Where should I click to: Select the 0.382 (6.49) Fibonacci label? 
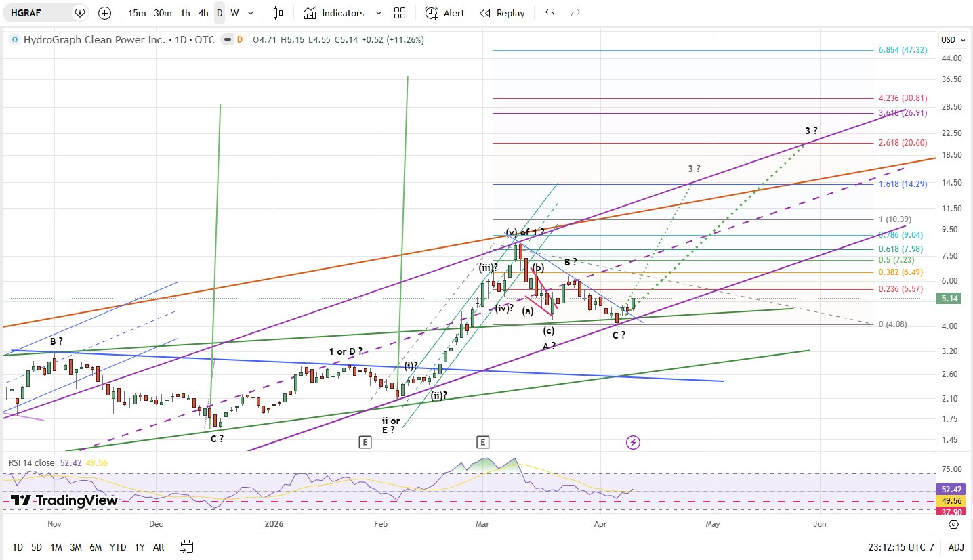(x=900, y=272)
